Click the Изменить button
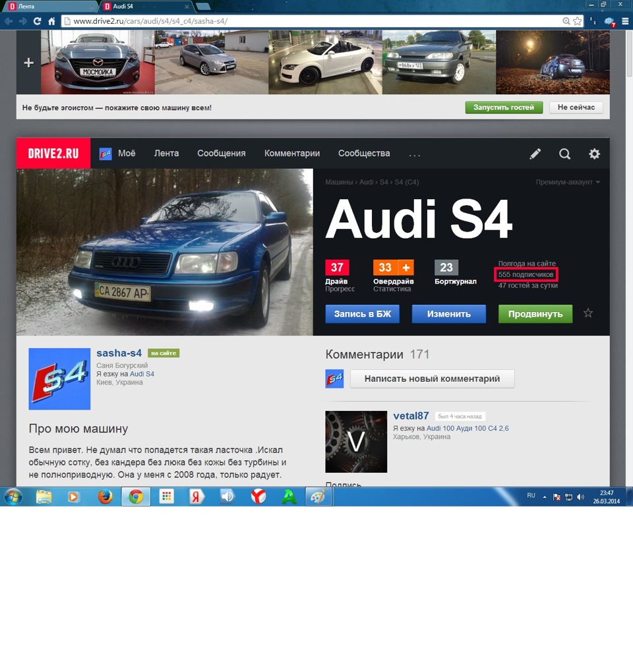633x672 pixels. click(x=449, y=314)
